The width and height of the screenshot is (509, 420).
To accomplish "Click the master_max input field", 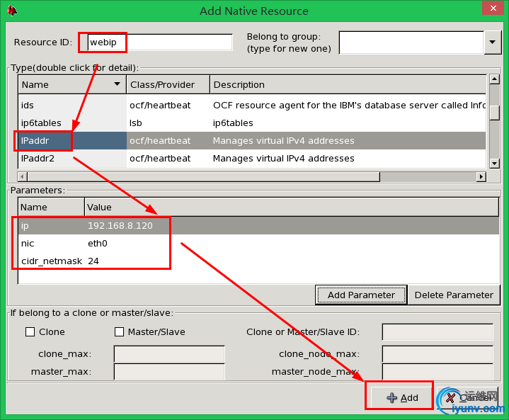I will click(169, 372).
